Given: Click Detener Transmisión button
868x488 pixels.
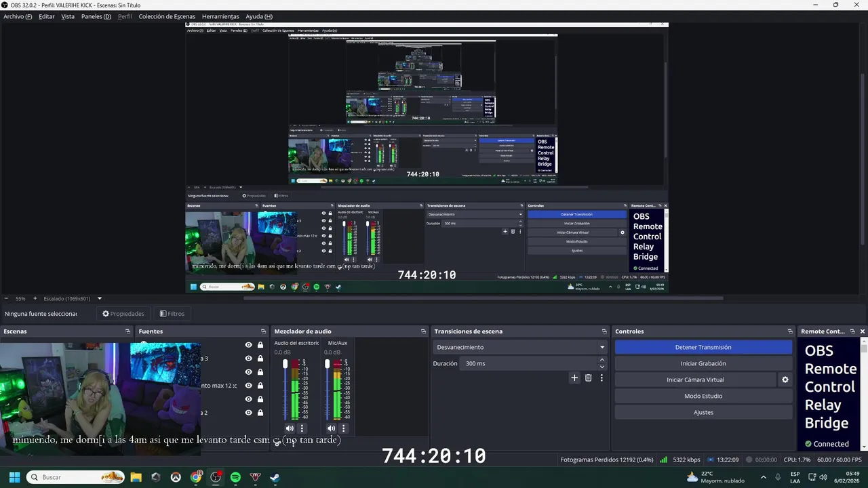Looking at the screenshot, I should pyautogui.click(x=703, y=347).
